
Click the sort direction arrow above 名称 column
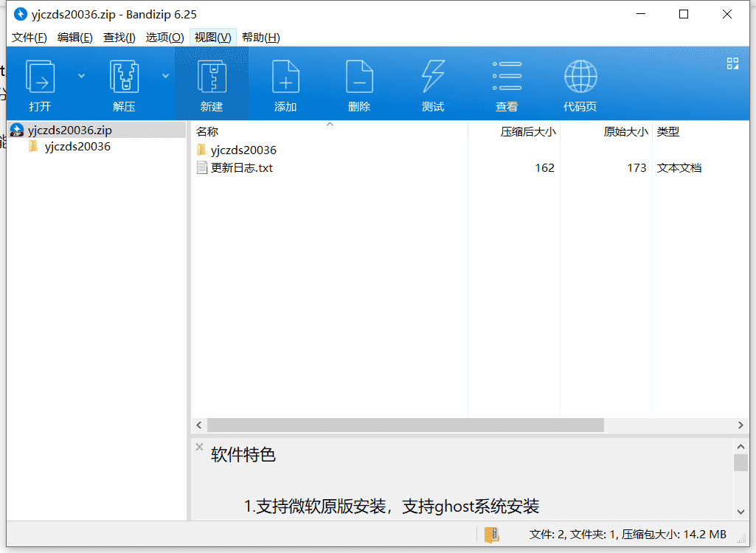pyautogui.click(x=330, y=125)
